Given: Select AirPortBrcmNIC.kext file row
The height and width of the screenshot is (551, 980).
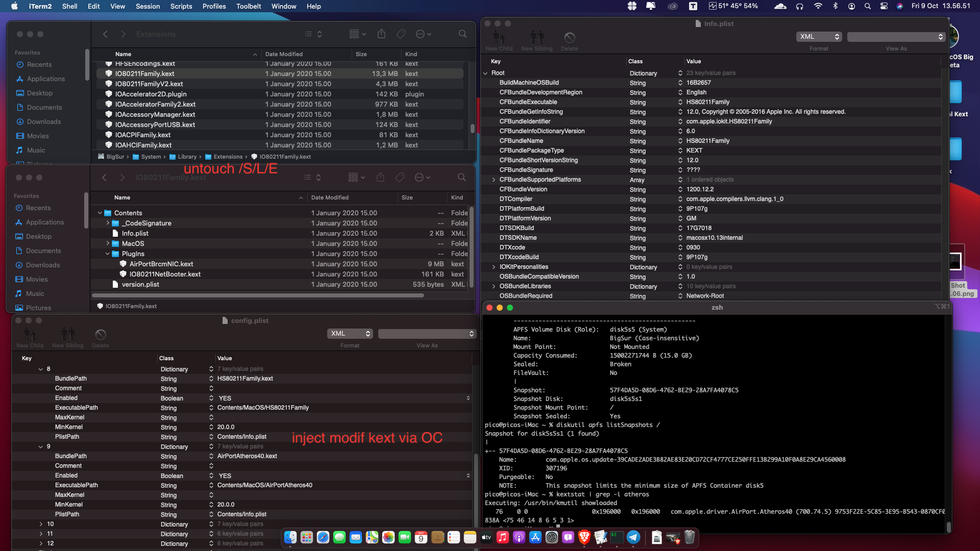Looking at the screenshot, I should coord(161,264).
